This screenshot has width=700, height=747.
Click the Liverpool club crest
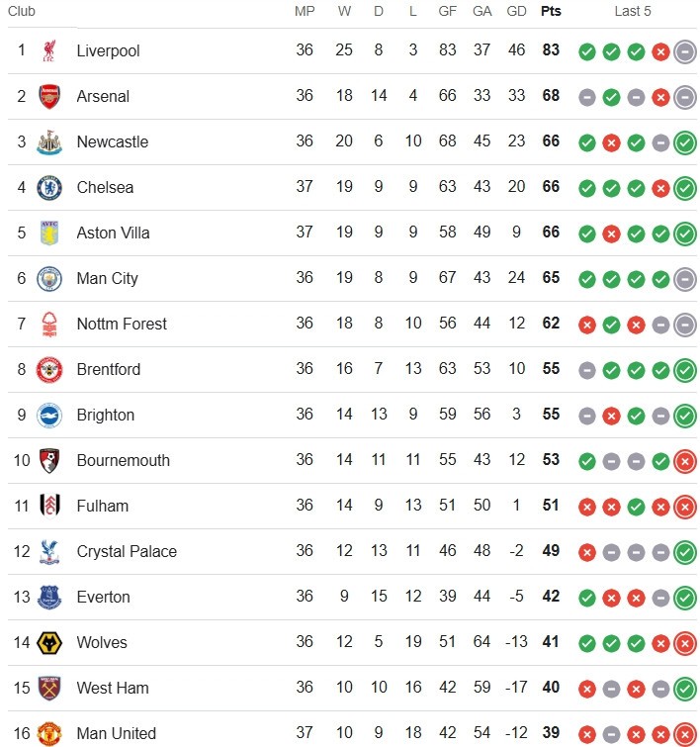pos(49,50)
